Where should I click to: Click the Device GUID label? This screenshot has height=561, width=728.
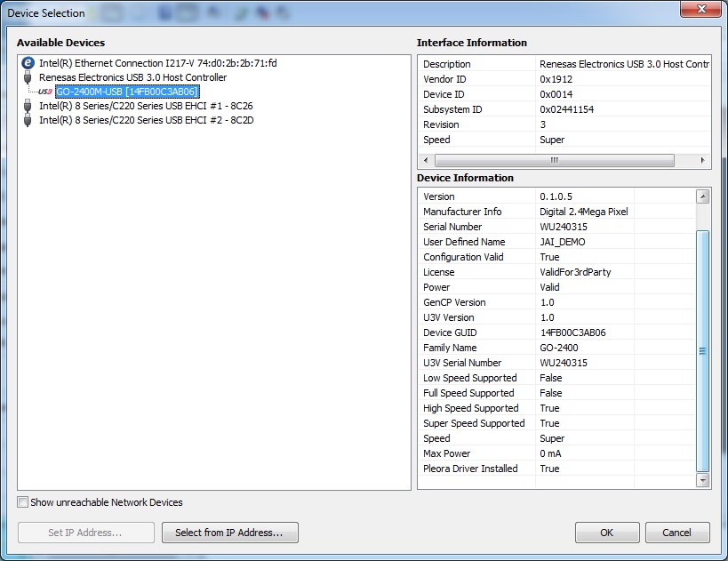(450, 333)
